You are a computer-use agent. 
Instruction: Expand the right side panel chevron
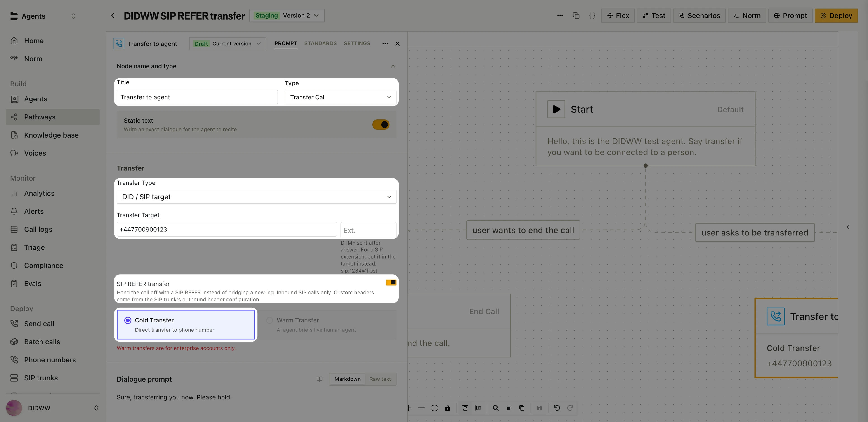pos(848,227)
